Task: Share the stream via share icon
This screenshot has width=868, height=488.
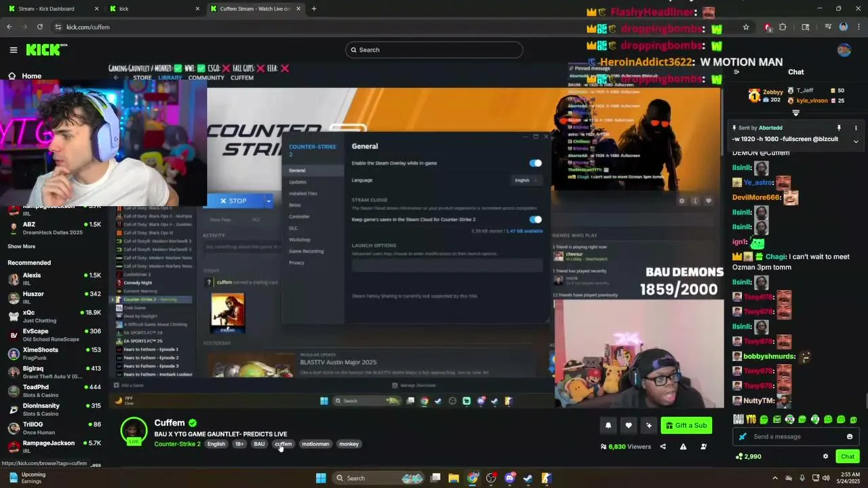Action: coord(663,447)
